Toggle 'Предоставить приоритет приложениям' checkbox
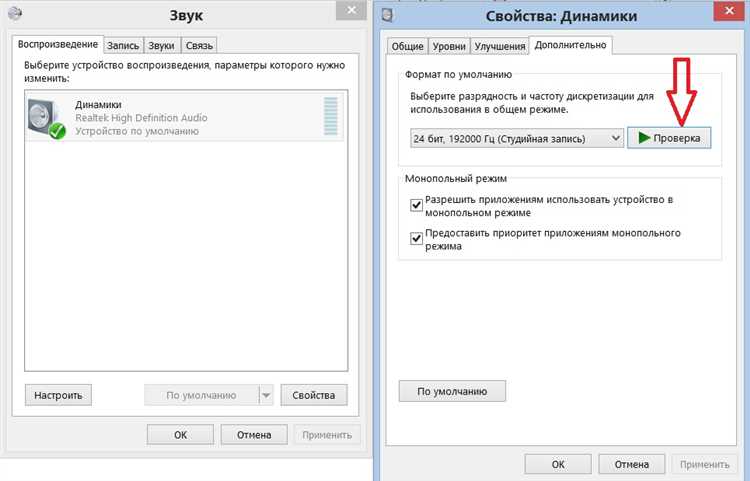This screenshot has width=750, height=481. click(416, 238)
